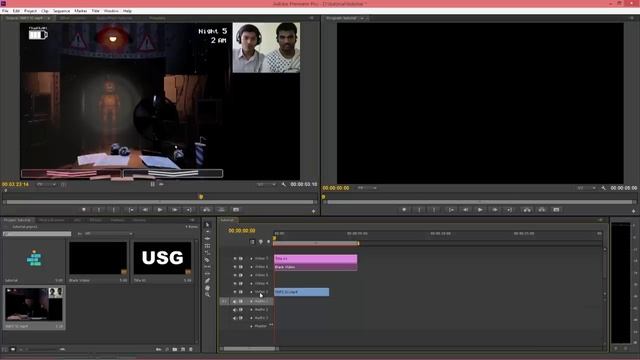
Task: Toggle Video 3 track eye visibility
Action: pos(235,292)
